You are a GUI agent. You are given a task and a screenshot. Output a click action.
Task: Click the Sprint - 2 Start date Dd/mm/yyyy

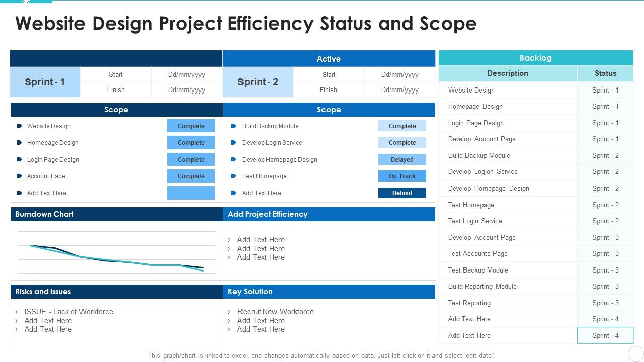400,74
